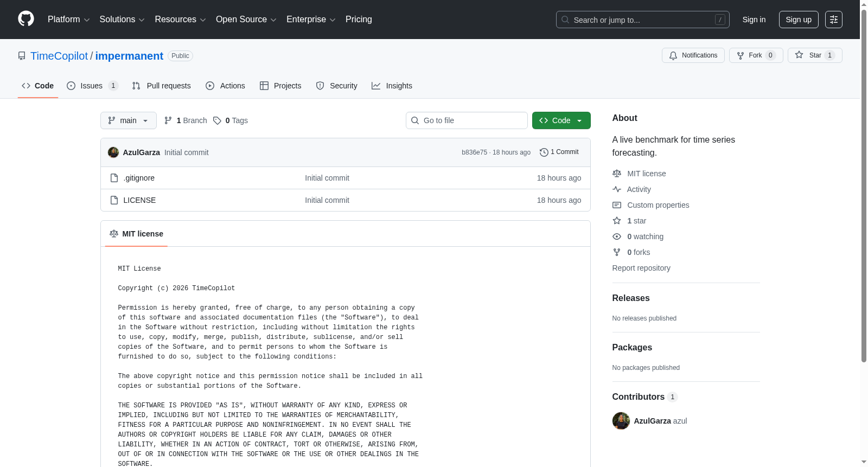Select the MIT license file tab

click(x=136, y=234)
